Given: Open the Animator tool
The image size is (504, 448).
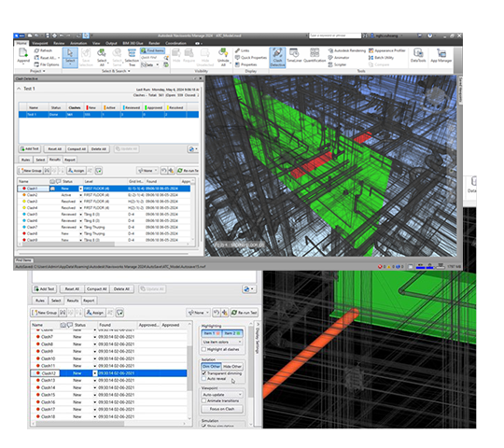Looking at the screenshot, I should pos(339,58).
